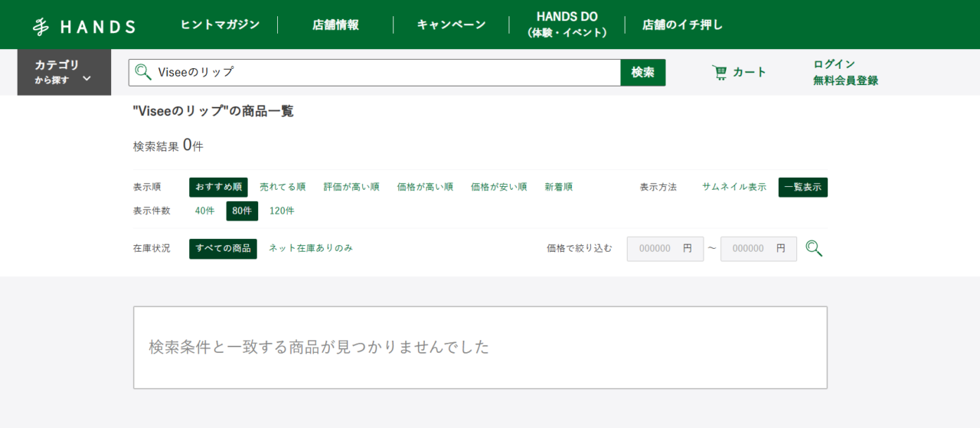Open HANDS DO (体験・イベント) menu
This screenshot has height=428, width=980.
tap(567, 25)
